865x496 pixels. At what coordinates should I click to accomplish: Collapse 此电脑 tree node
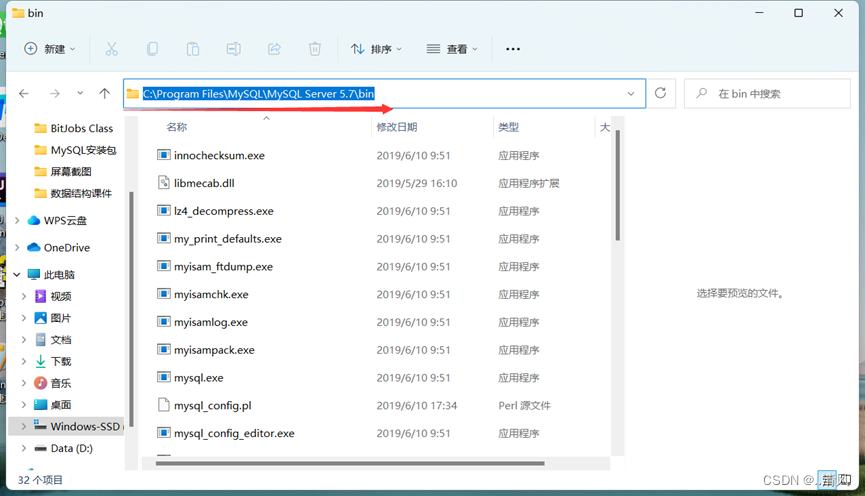tap(17, 275)
